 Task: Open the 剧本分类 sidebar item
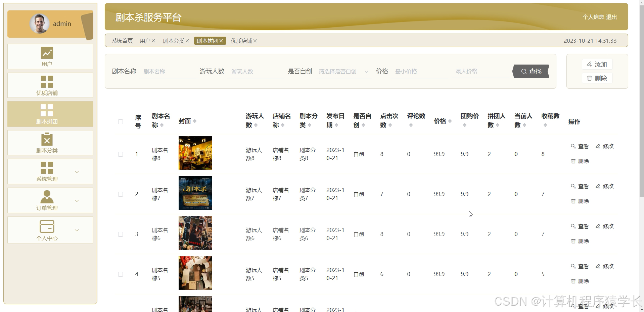pos(50,143)
